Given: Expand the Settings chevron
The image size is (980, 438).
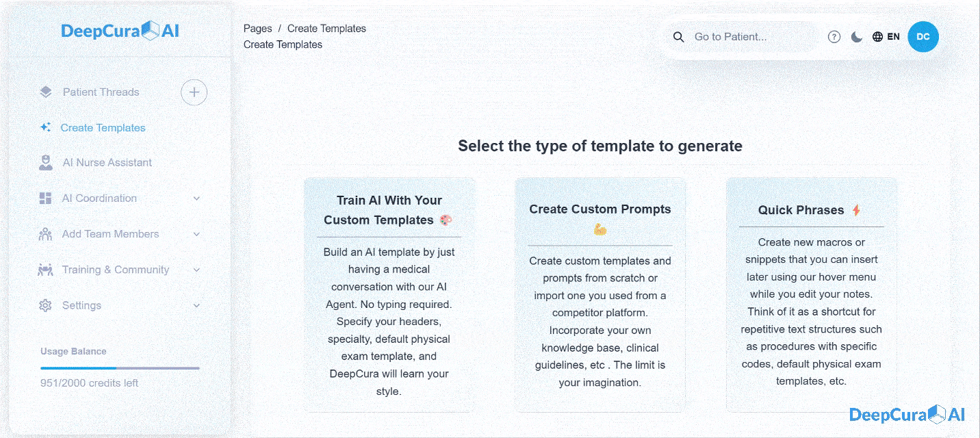Looking at the screenshot, I should (x=196, y=305).
